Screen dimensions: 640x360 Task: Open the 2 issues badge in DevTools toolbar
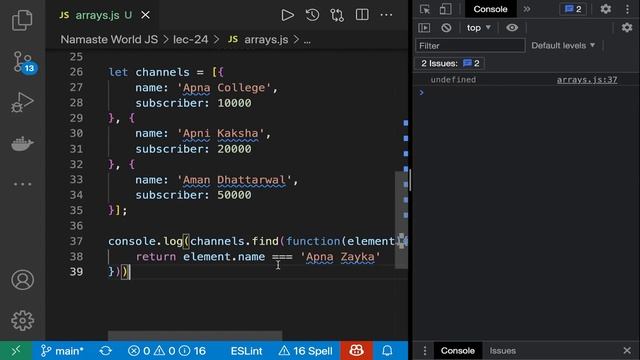point(573,9)
